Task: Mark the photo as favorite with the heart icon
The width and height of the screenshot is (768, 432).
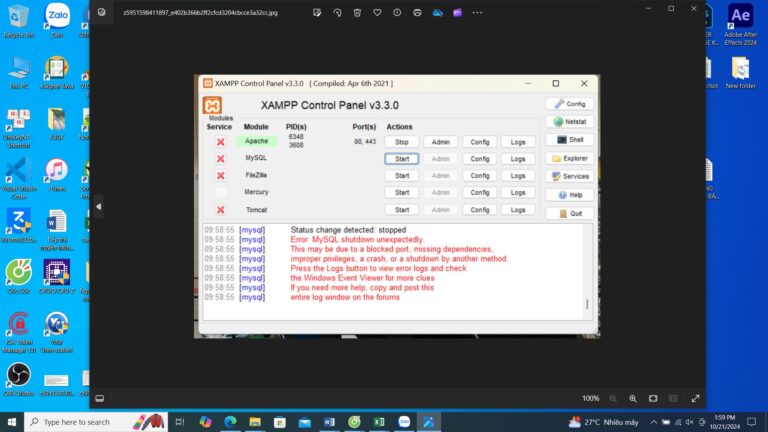Action: pyautogui.click(x=377, y=13)
